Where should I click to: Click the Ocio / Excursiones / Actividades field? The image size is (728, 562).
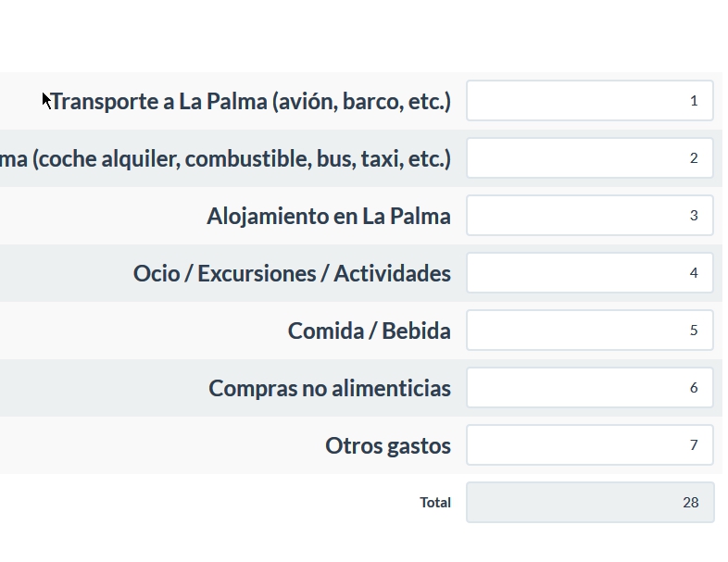589,273
